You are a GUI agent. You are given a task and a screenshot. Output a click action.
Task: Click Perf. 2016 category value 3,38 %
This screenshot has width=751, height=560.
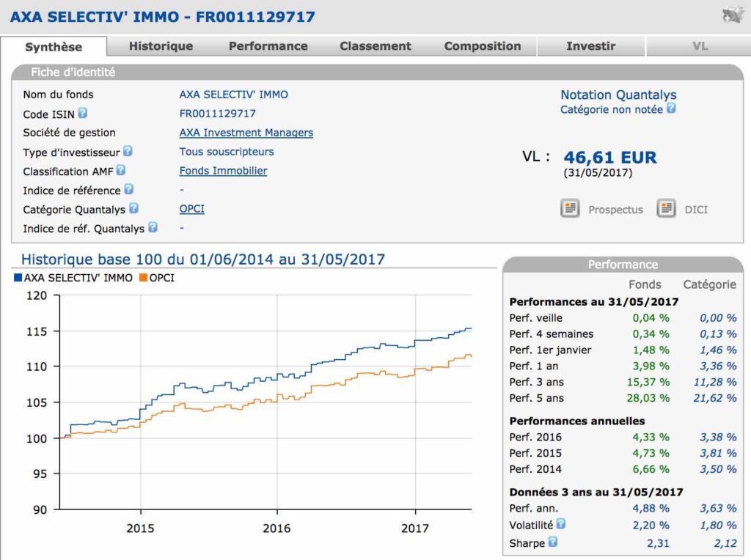(718, 437)
